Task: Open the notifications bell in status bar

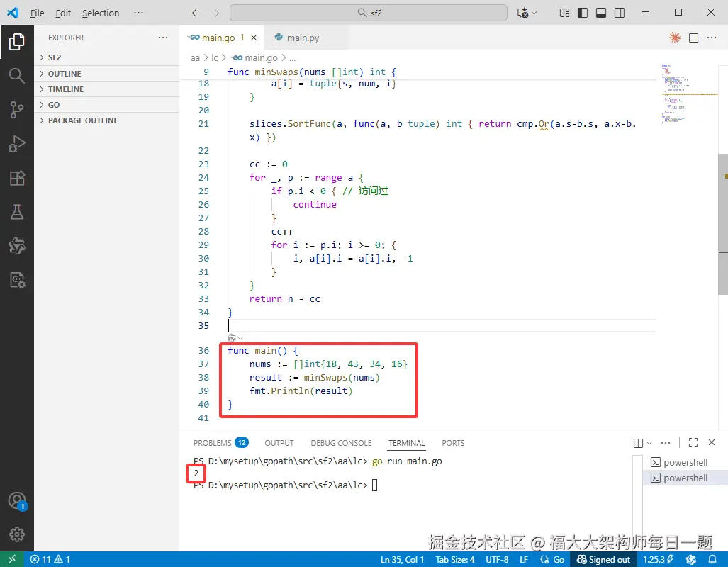Action: coord(712,560)
